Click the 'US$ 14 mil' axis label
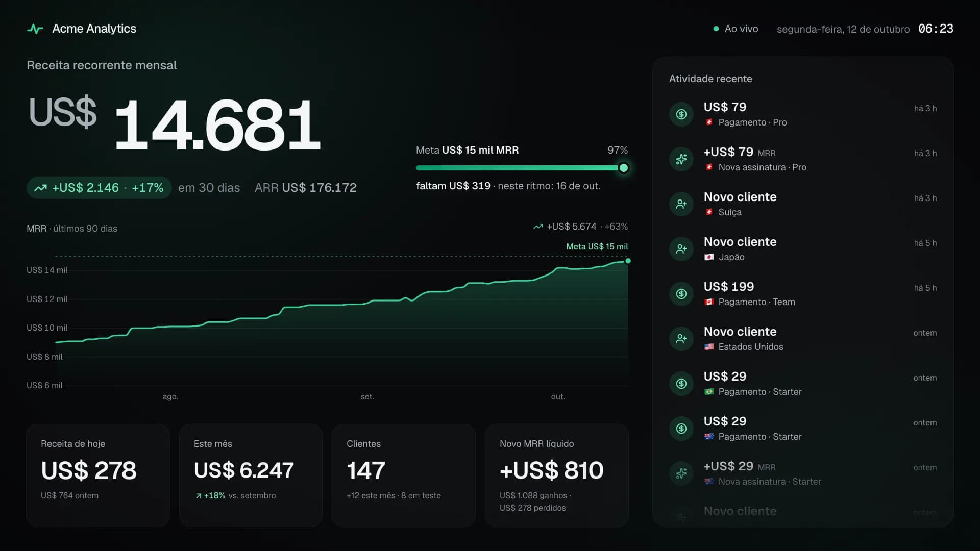The image size is (980, 551). tap(47, 270)
